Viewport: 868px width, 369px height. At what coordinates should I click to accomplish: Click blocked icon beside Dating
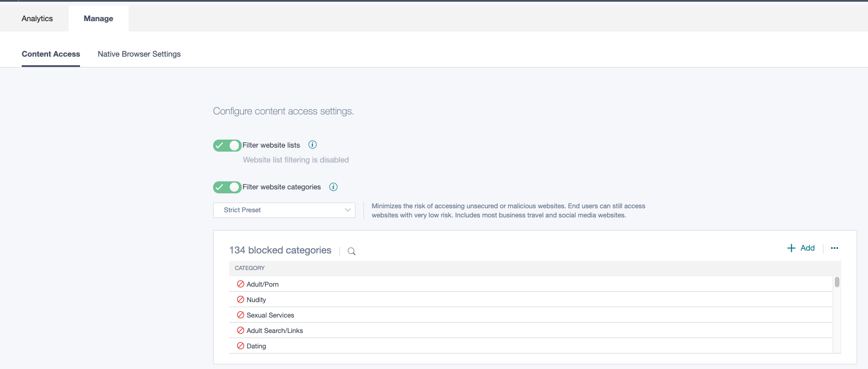[x=241, y=346]
